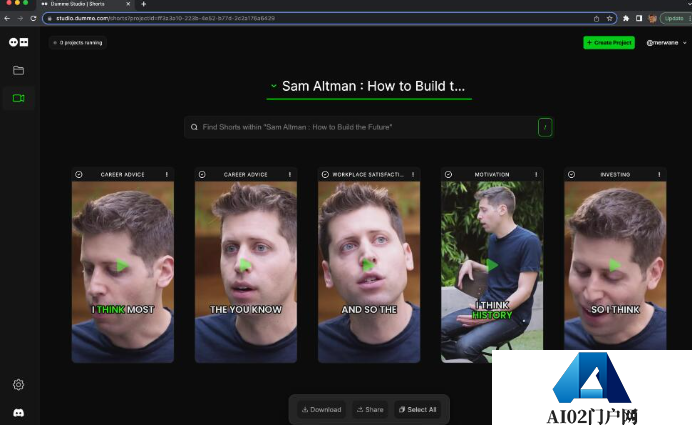Select the Shorts video camera sidebar icon
Screen dimensions: 692x425
(x=19, y=98)
